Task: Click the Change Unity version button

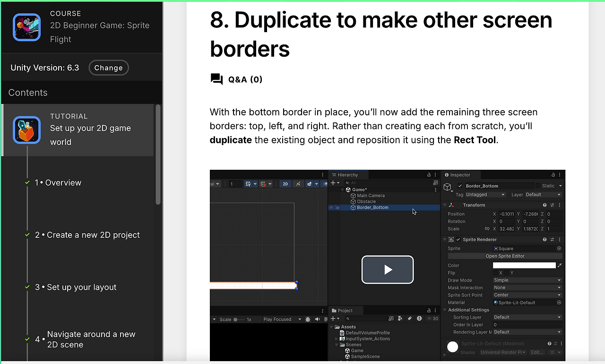Action: click(x=108, y=68)
